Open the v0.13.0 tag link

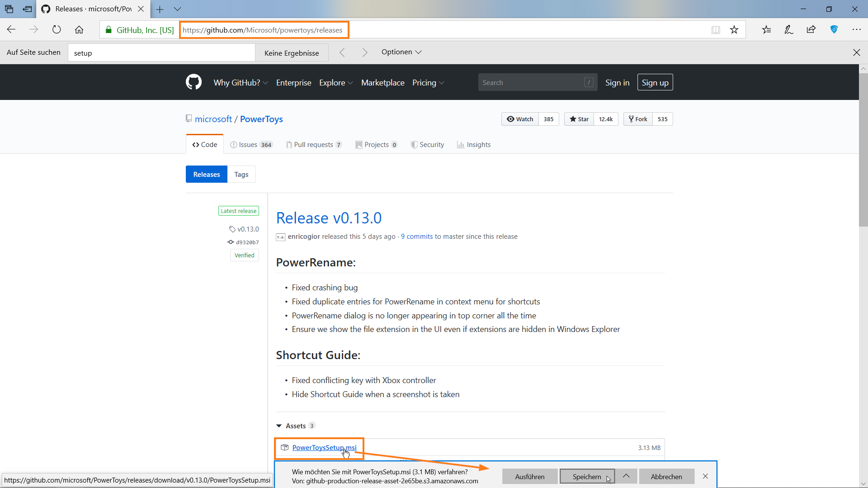tap(244, 229)
